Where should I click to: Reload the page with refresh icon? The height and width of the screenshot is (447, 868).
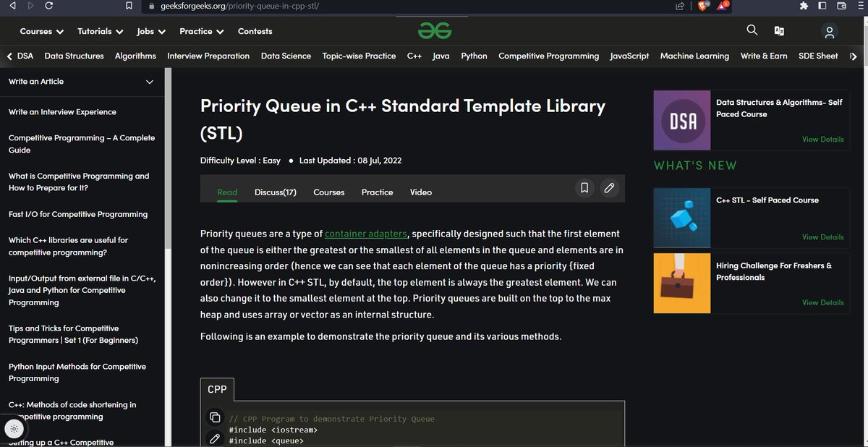click(48, 6)
